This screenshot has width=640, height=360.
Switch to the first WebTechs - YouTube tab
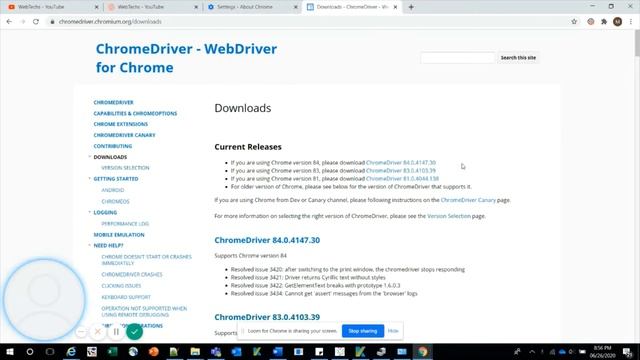click(x=52, y=7)
